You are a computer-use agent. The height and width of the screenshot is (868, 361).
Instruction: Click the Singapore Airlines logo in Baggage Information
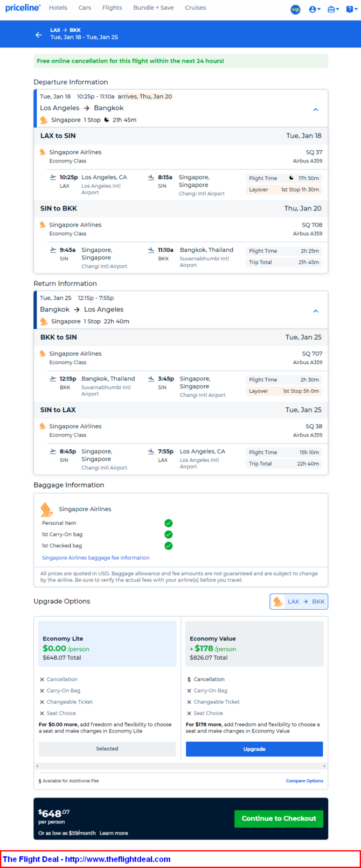pyautogui.click(x=47, y=509)
